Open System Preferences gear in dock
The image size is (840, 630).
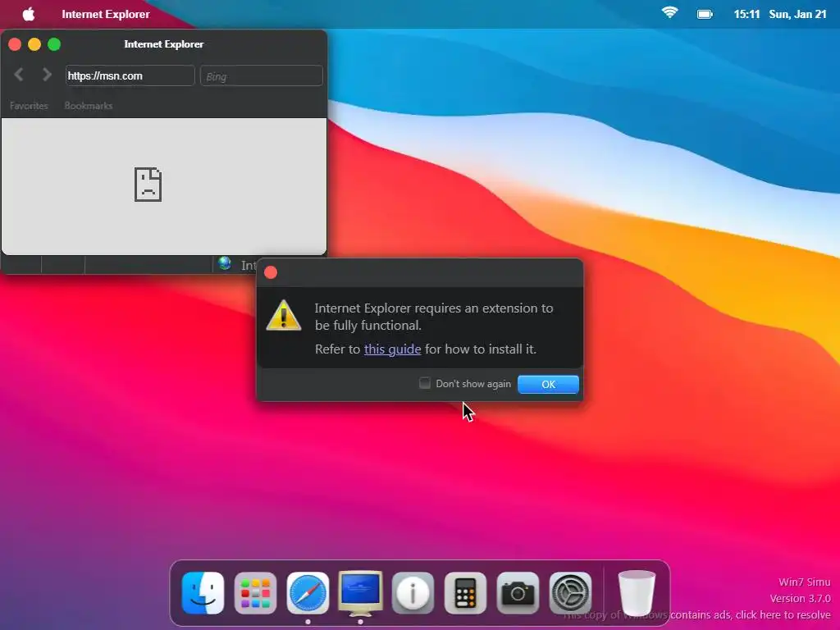(x=571, y=593)
